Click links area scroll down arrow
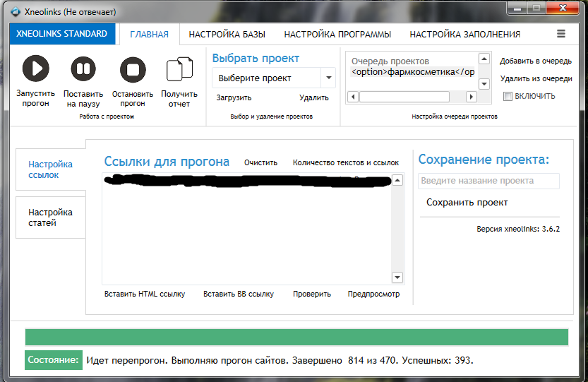 pyautogui.click(x=397, y=277)
